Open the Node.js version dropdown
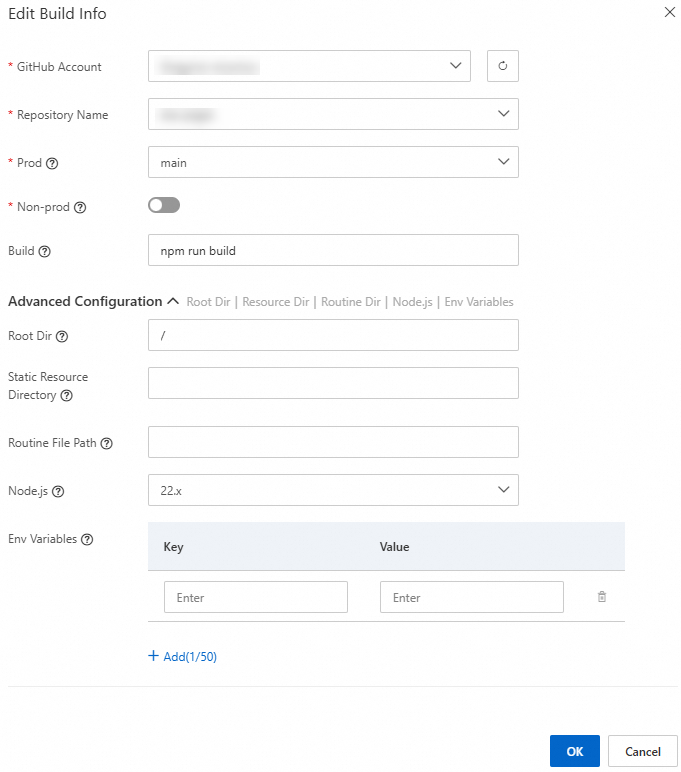The width and height of the screenshot is (681, 772). click(x=333, y=490)
